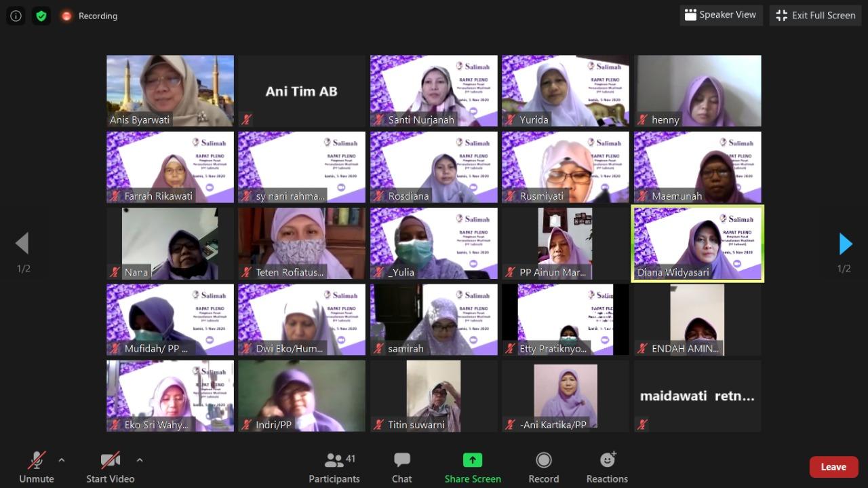The height and width of the screenshot is (488, 868).
Task: Switch to Speaker View
Action: (721, 15)
